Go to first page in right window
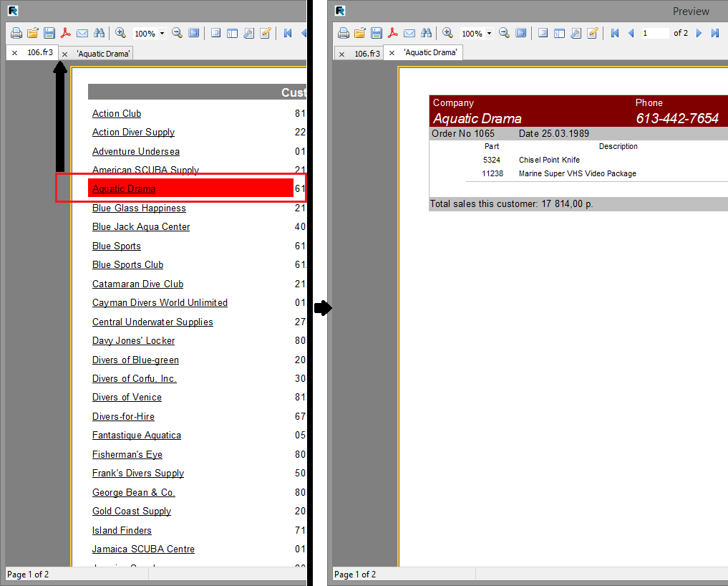This screenshot has height=586, width=728. tap(615, 33)
